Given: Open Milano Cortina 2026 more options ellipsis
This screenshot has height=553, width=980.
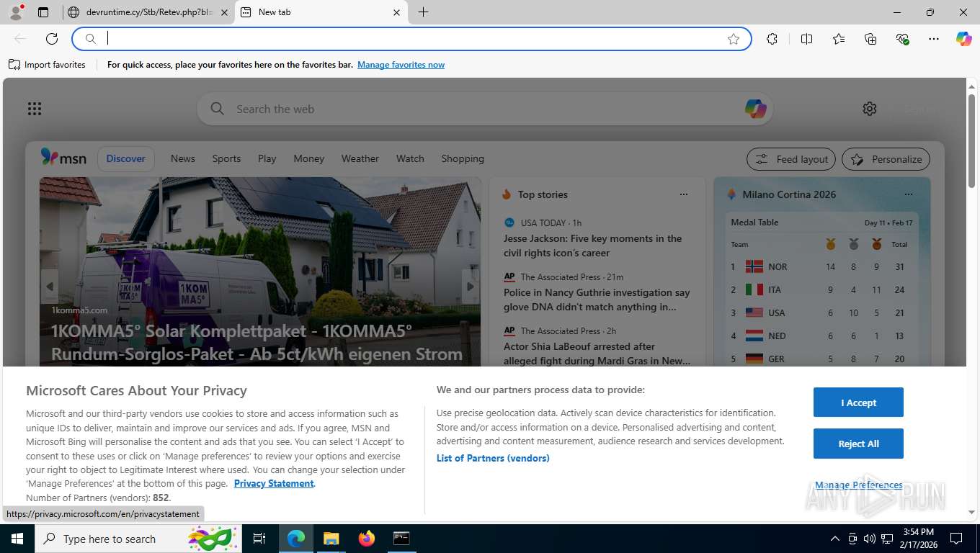Looking at the screenshot, I should point(909,194).
